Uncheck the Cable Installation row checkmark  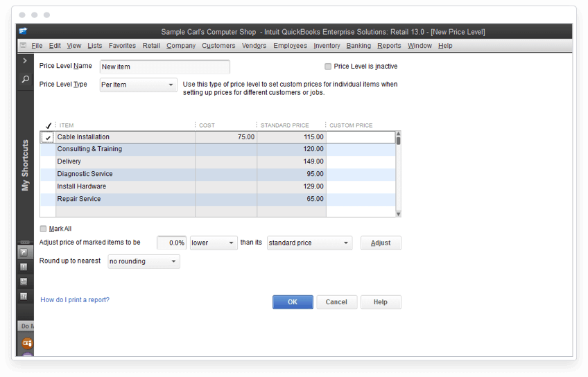point(48,137)
